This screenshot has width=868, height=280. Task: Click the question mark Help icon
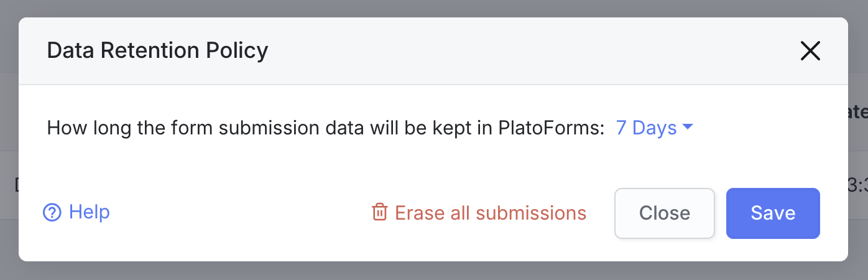click(x=52, y=213)
